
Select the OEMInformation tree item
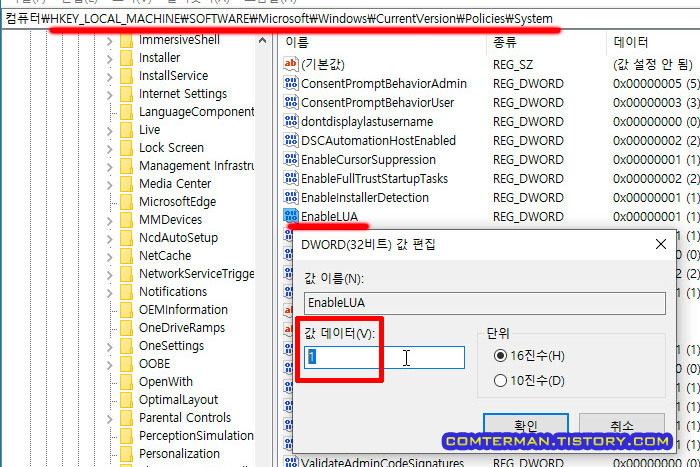pos(183,310)
